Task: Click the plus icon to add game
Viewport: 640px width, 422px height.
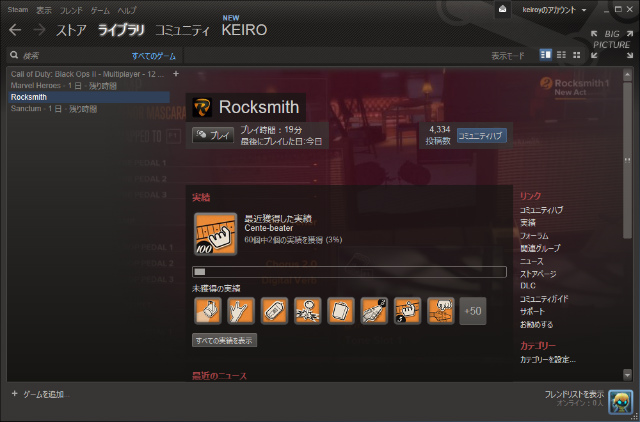Action: [x=15, y=394]
